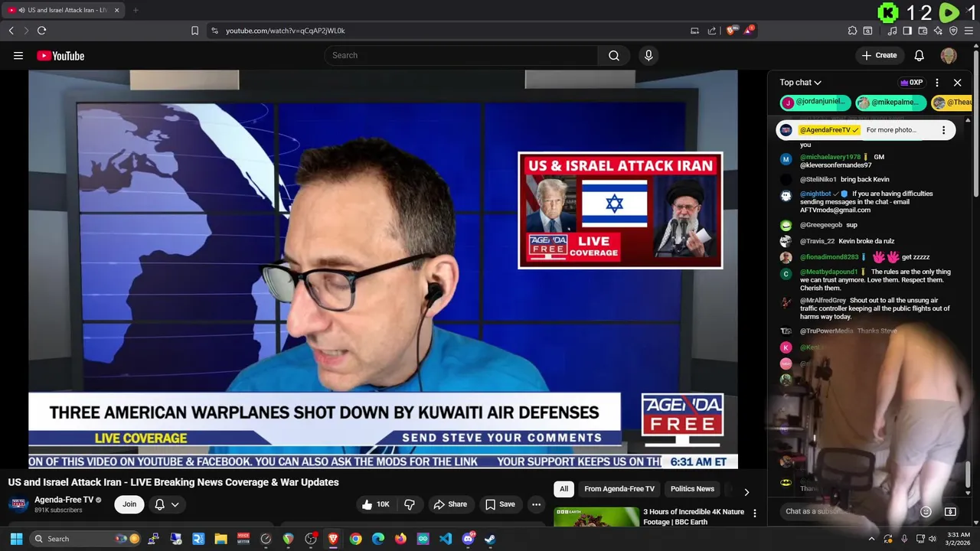Open the OXP members badge in chat

click(911, 83)
